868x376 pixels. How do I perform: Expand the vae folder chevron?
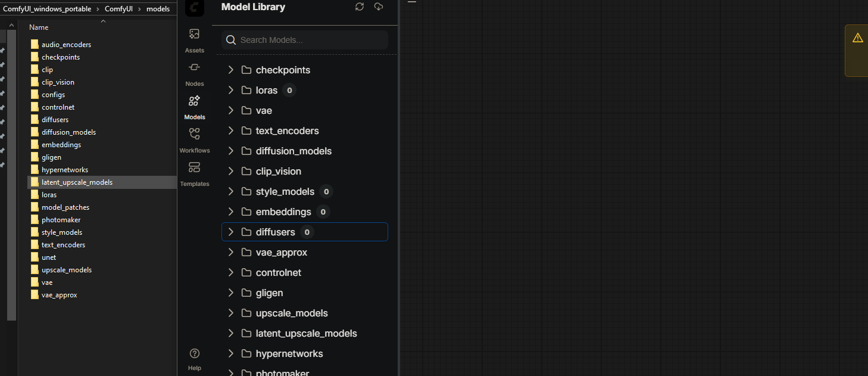click(x=231, y=110)
